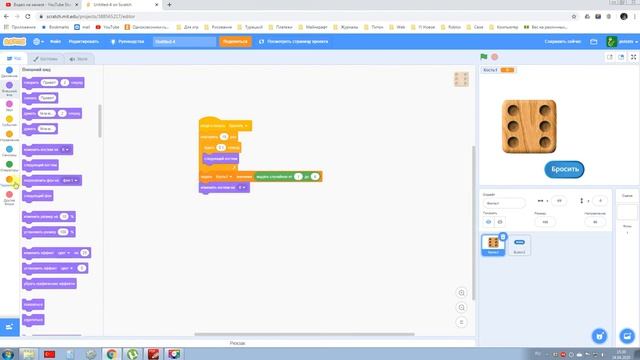Switch to the Code tab
The height and width of the screenshot is (360, 640).
pos(14,59)
